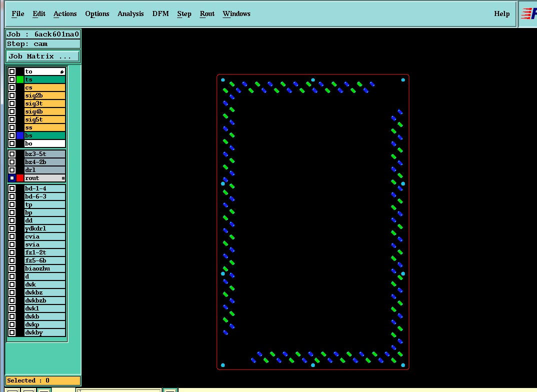This screenshot has width=537, height=392.
Task: Select the 'dwkbzb' layer name
Action: [x=45, y=300]
